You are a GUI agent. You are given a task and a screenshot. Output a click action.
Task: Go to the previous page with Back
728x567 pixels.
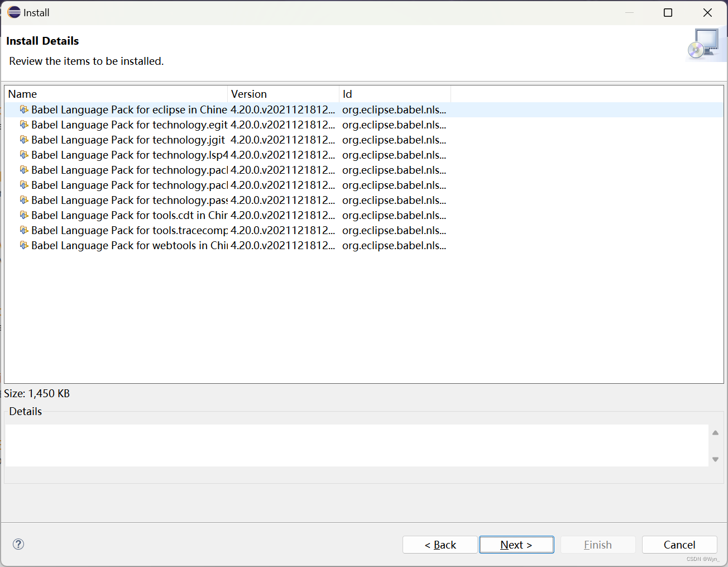[440, 545]
